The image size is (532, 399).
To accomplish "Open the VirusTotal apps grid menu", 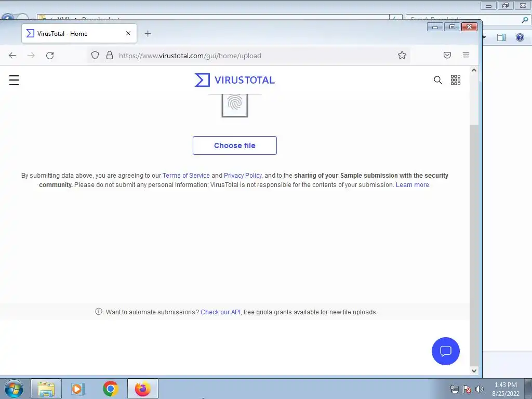I will click(x=455, y=80).
